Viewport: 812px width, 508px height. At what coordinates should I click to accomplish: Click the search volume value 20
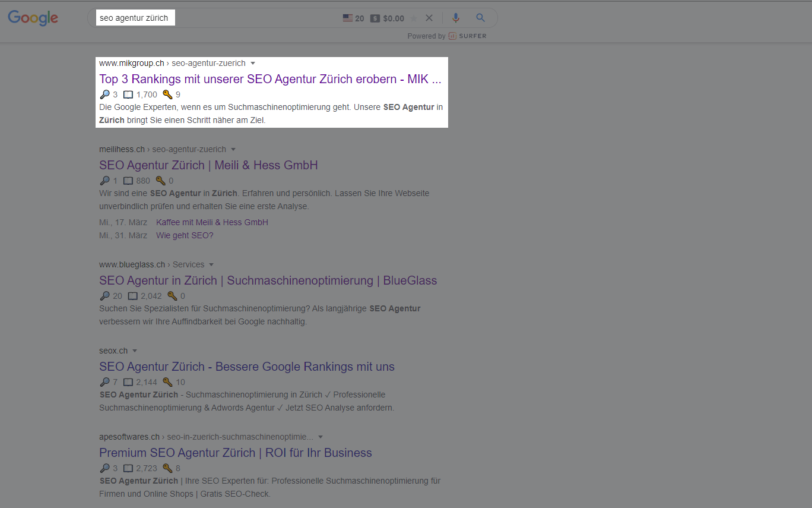coord(360,18)
